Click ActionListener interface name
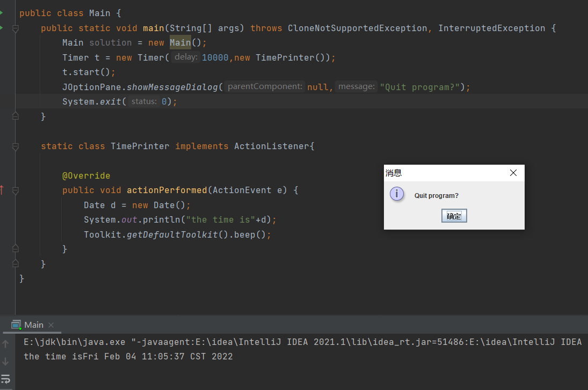588x390 pixels. tap(272, 146)
